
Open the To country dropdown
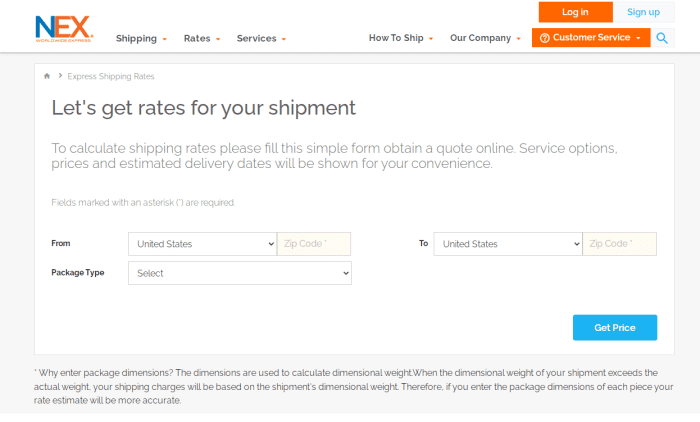point(508,244)
